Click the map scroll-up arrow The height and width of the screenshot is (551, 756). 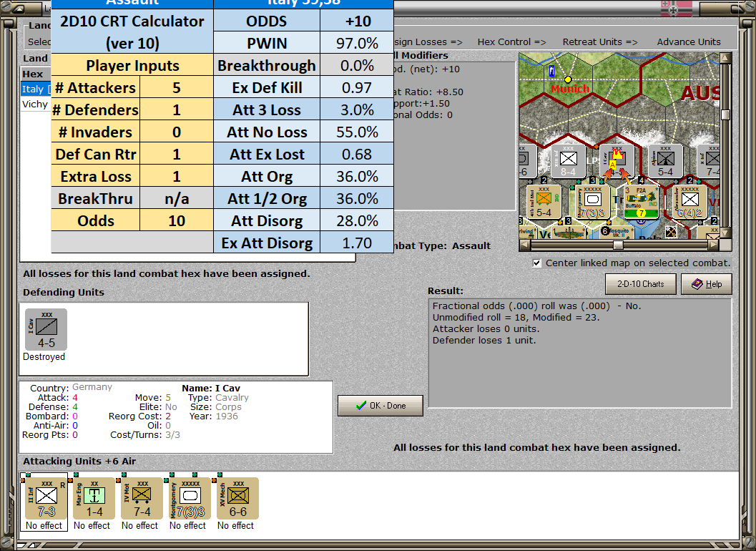[725, 58]
